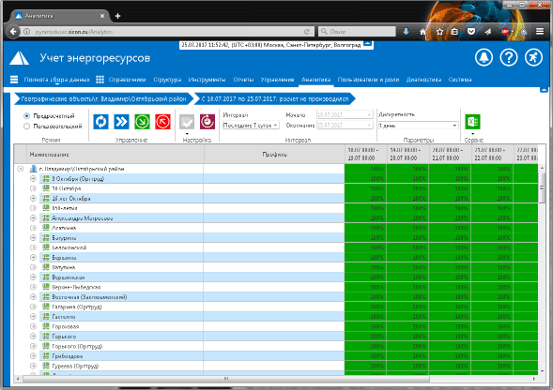Click the green circled arrow icon
Viewport: 553px width, 390px height.
click(x=142, y=122)
